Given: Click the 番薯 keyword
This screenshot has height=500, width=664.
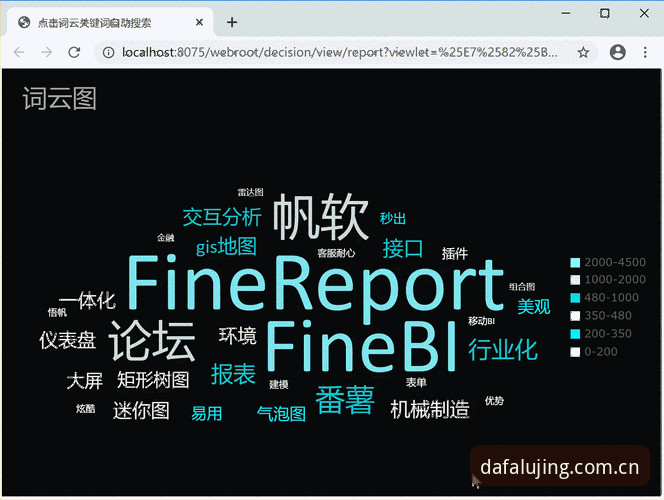Looking at the screenshot, I should coord(345,400).
